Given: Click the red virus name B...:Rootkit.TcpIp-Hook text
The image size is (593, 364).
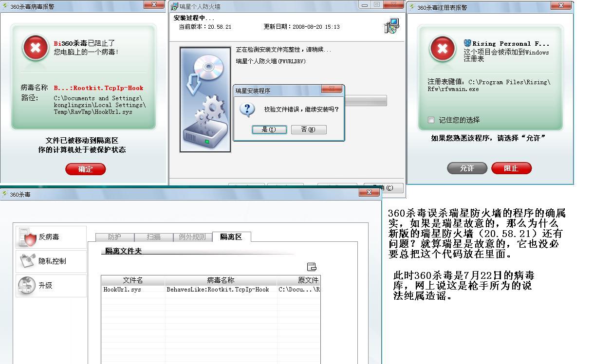Looking at the screenshot, I should coord(98,88).
